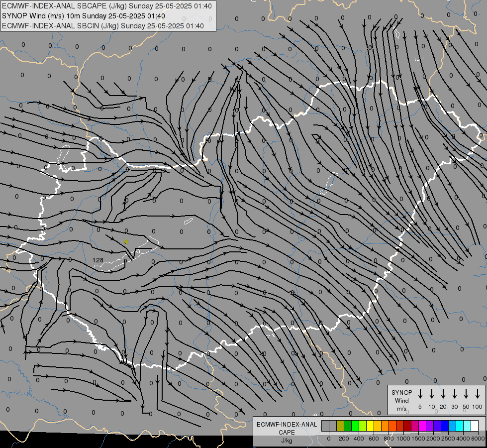Image resolution: width=487 pixels, height=448 pixels.
Task: Click the SYNOP Wind m/s legend label
Action: click(x=401, y=400)
